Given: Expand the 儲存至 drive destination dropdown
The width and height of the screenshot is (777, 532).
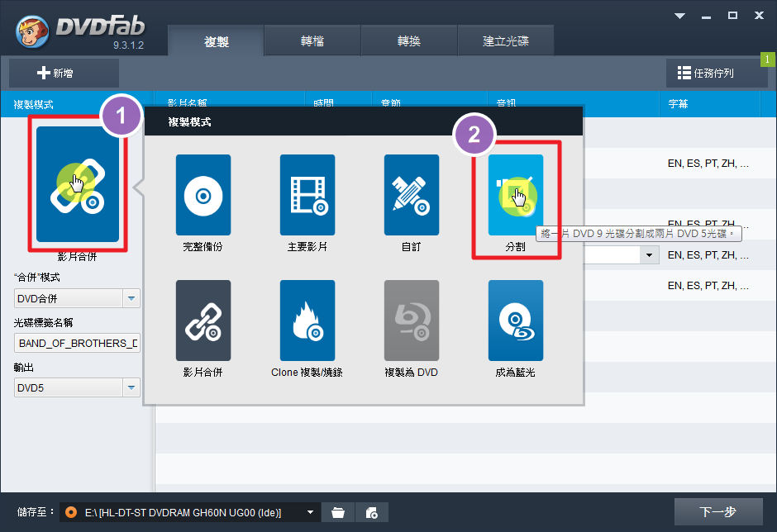Looking at the screenshot, I should [311, 512].
